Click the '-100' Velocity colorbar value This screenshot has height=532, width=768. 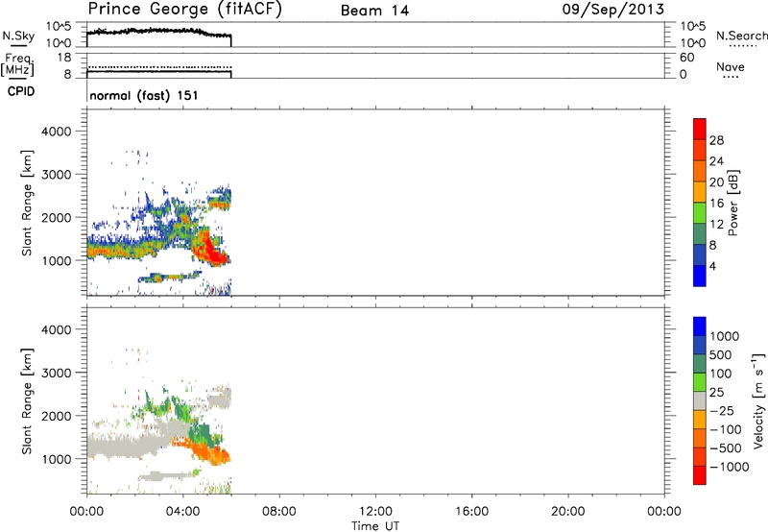pyautogui.click(x=726, y=429)
